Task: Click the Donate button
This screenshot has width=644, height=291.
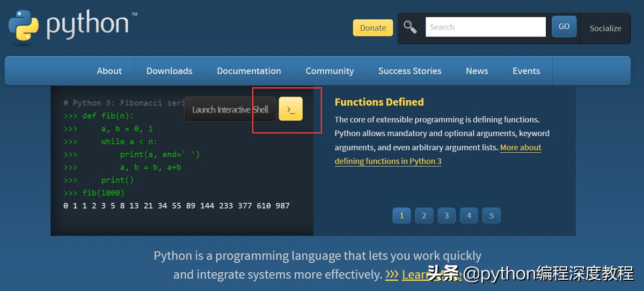Action: [373, 28]
